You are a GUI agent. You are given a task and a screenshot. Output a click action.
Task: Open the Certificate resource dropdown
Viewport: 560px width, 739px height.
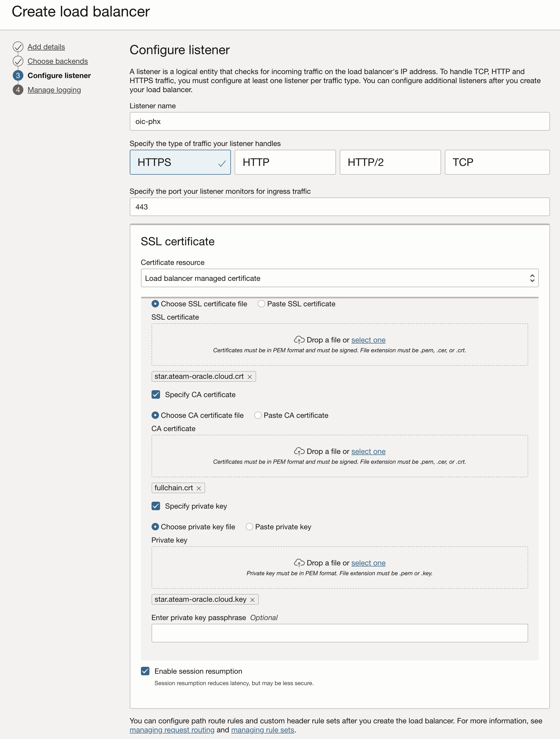tap(339, 278)
